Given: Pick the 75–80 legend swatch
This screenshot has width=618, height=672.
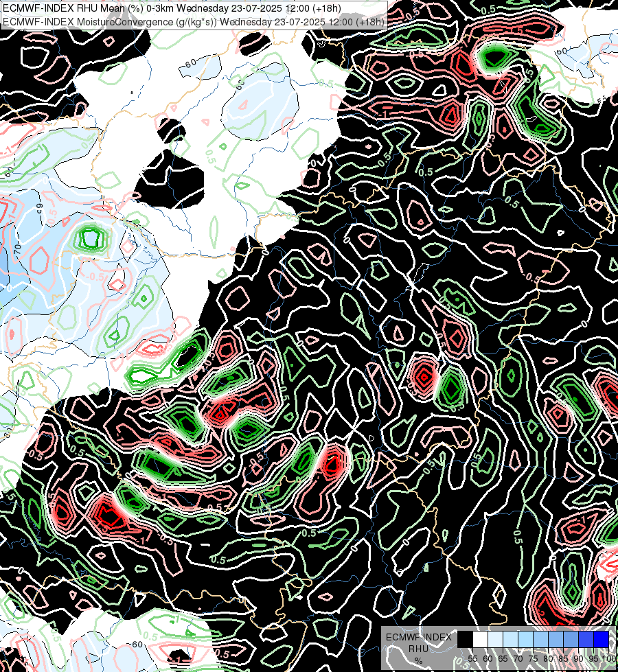Looking at the screenshot, I should coord(540,639).
